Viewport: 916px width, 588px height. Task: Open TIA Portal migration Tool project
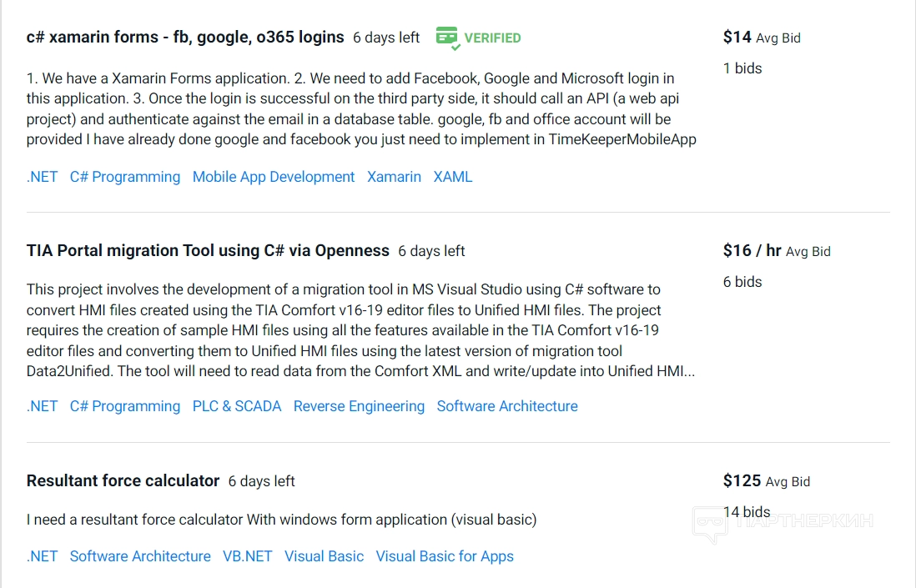[208, 251]
